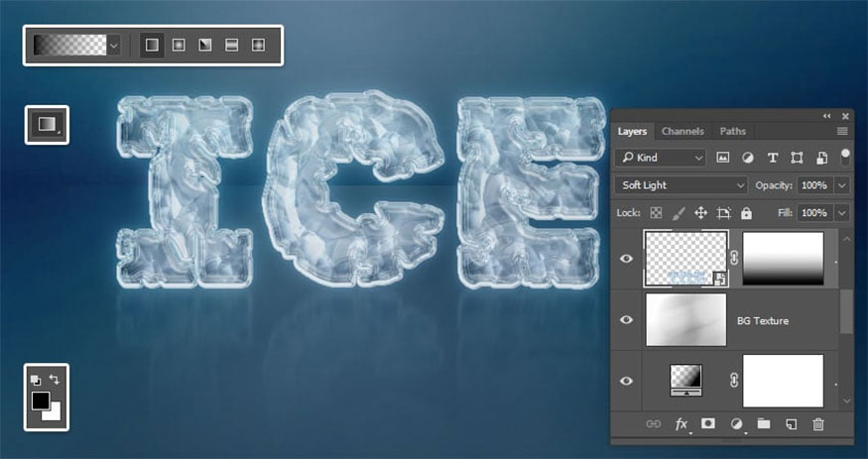Click the Opacity 100% field
Viewport: 868px width, 459px height.
pyautogui.click(x=814, y=185)
